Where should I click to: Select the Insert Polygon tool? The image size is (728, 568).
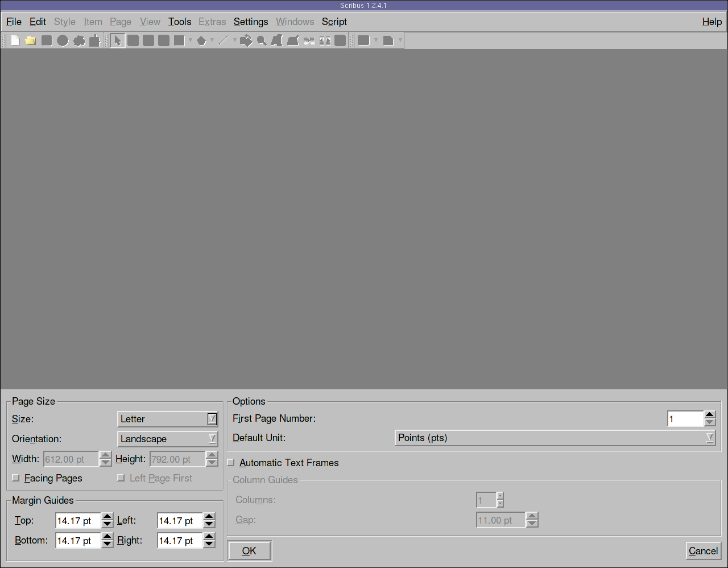(201, 40)
